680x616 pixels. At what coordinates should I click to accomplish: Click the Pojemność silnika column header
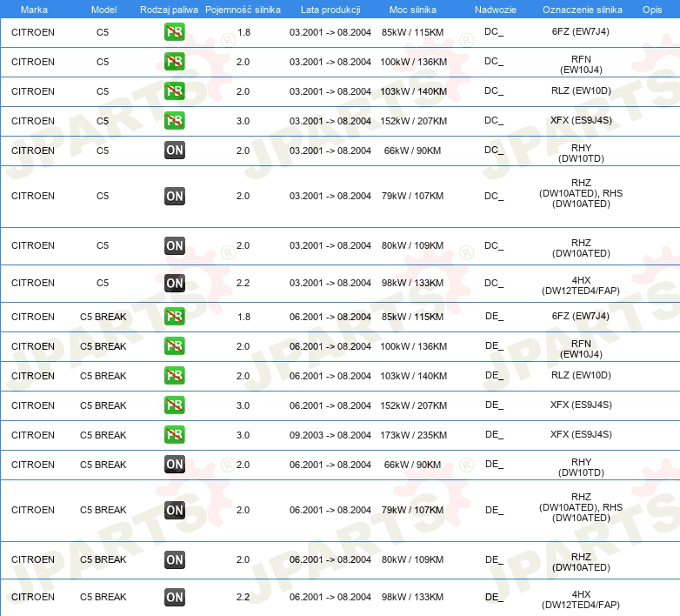tap(243, 10)
